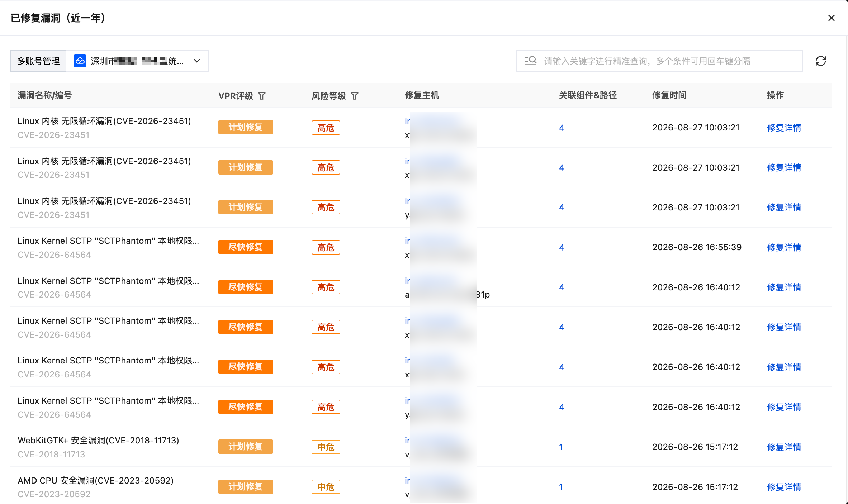Click the cloud account icon beside 深圳市
848x504 pixels.
(x=80, y=61)
